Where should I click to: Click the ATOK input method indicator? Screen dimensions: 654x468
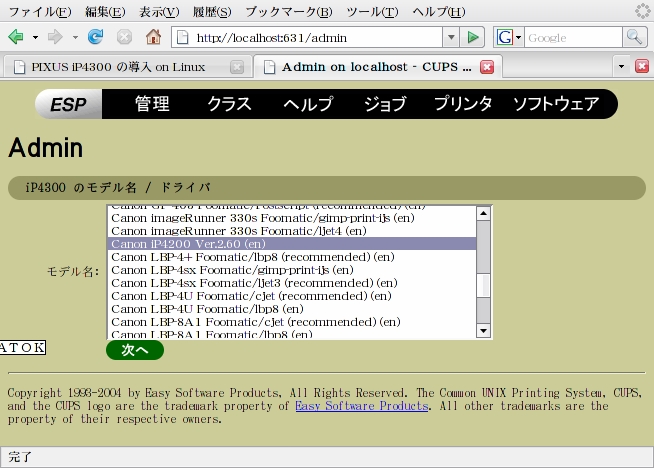(23, 347)
